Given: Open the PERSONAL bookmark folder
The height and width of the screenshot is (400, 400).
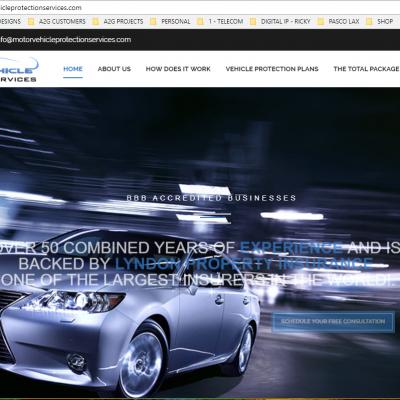Looking at the screenshot, I should click(x=176, y=22).
